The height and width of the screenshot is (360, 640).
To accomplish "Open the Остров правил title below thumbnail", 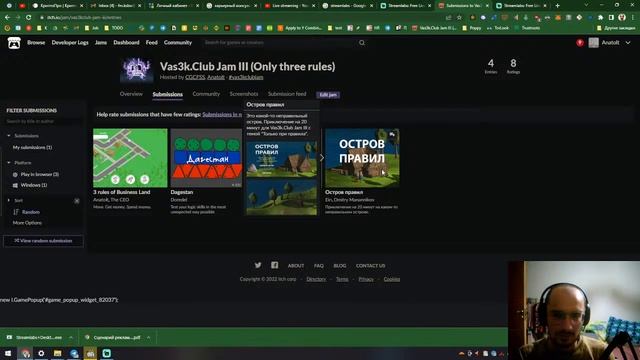I will (344, 192).
